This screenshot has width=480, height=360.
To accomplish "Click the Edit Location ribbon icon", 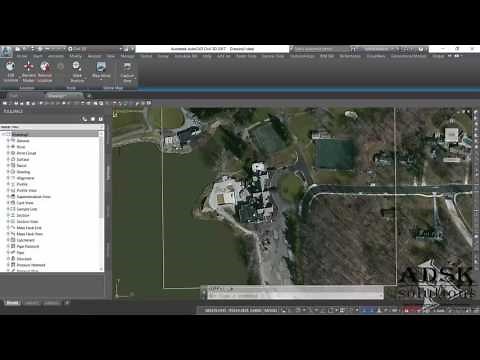I will pos(11,72).
